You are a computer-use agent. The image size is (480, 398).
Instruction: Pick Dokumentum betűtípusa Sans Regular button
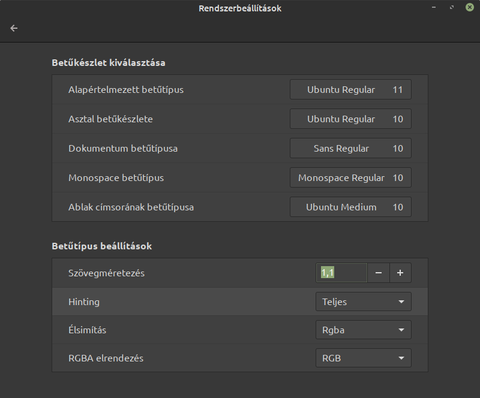(x=351, y=148)
